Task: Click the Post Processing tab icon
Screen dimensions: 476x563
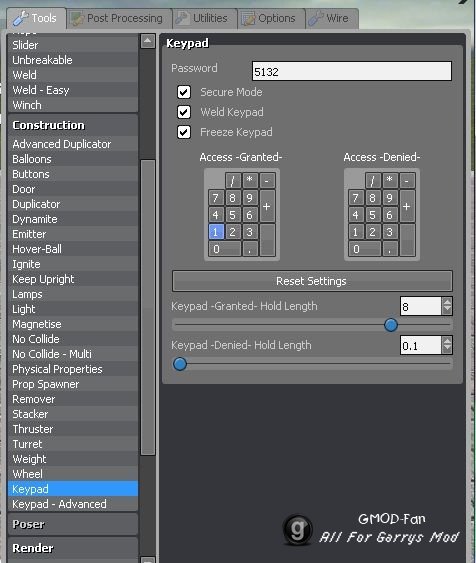Action: point(77,19)
